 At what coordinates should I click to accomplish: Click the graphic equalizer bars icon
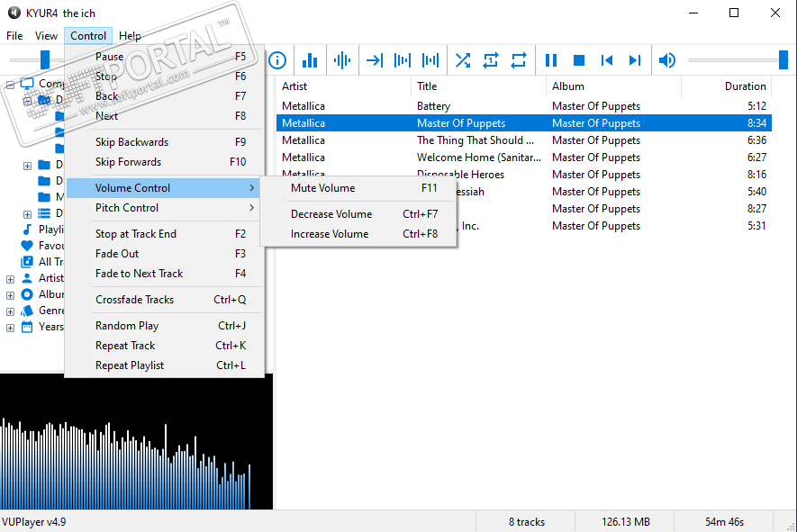pyautogui.click(x=310, y=60)
